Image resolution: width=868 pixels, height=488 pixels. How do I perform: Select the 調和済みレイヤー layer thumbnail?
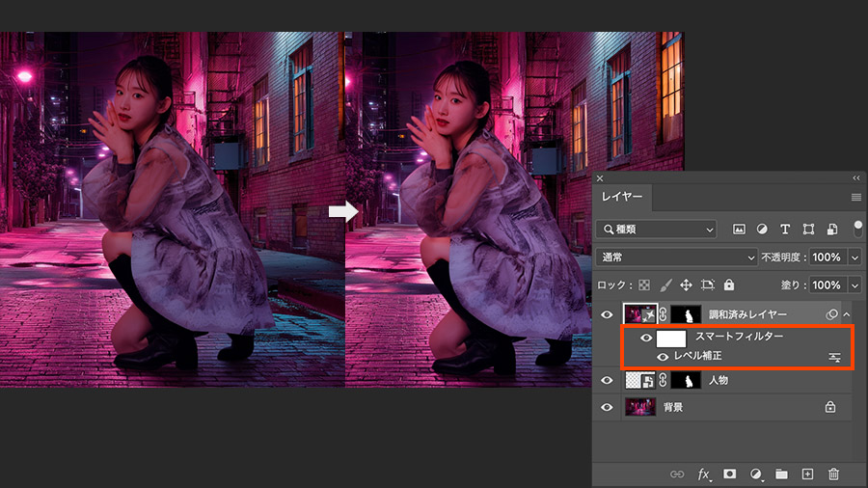tap(640, 314)
